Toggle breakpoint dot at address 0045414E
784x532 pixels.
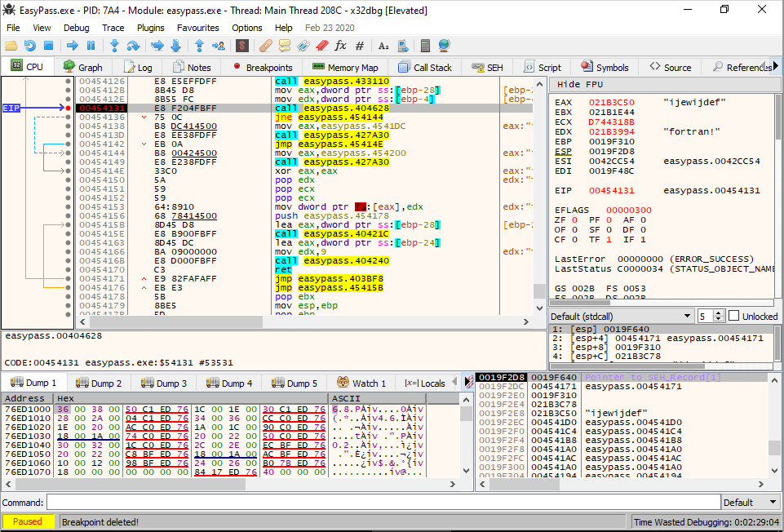(x=68, y=171)
